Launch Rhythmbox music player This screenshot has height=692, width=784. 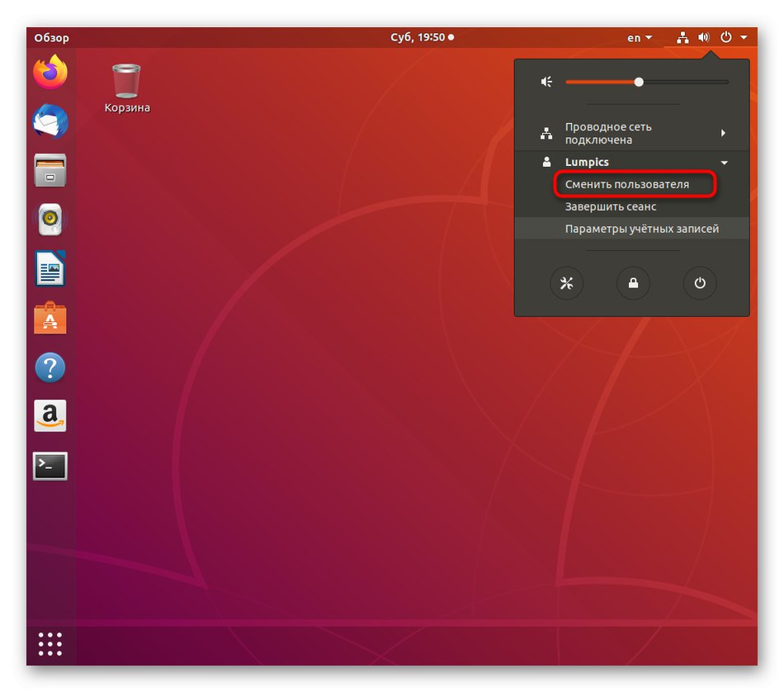tap(50, 219)
